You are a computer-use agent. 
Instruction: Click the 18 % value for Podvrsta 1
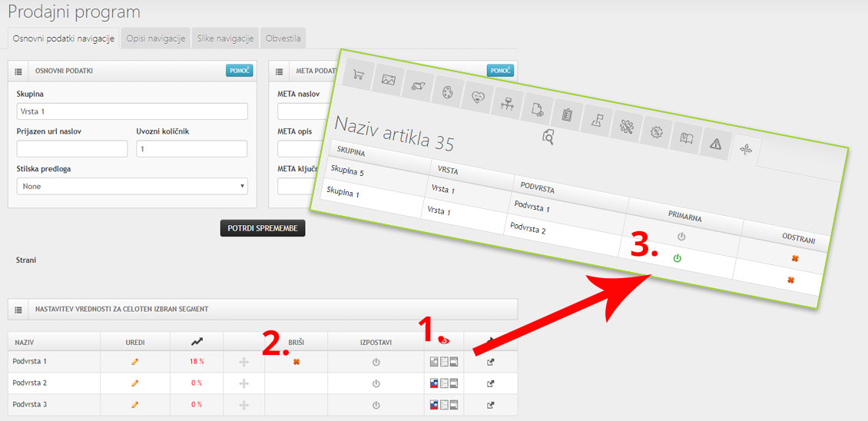coord(197,362)
